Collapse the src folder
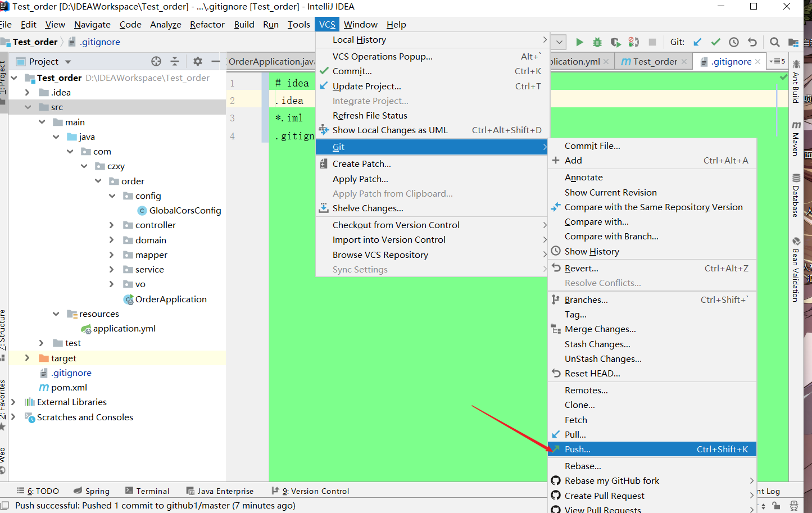The image size is (812, 513). [x=27, y=107]
